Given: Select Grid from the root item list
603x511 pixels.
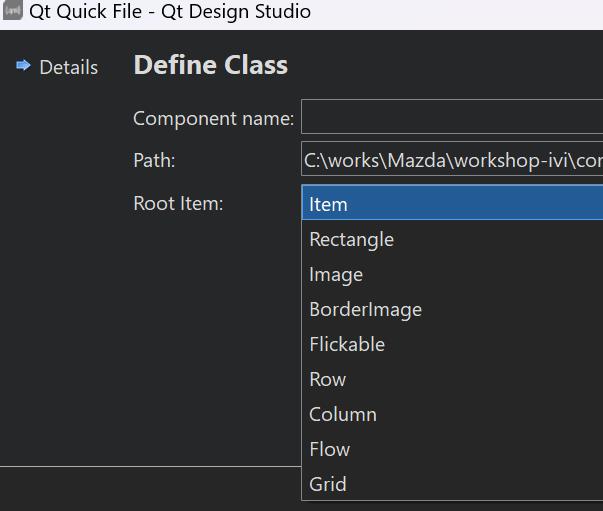Looking at the screenshot, I should (x=328, y=484).
